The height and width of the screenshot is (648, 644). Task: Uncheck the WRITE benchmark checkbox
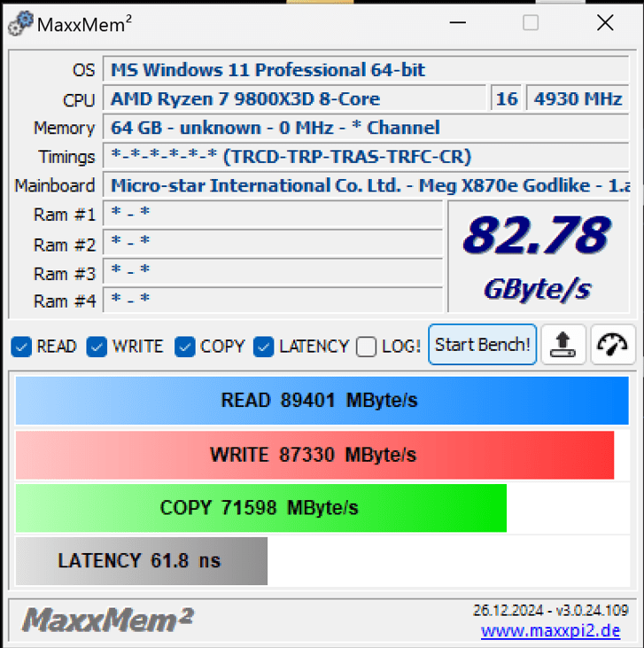[x=97, y=347]
